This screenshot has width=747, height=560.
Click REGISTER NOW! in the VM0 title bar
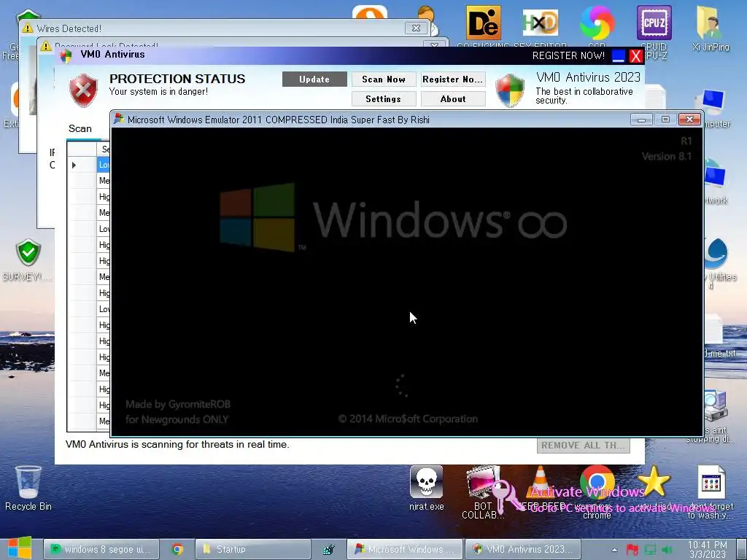point(568,55)
